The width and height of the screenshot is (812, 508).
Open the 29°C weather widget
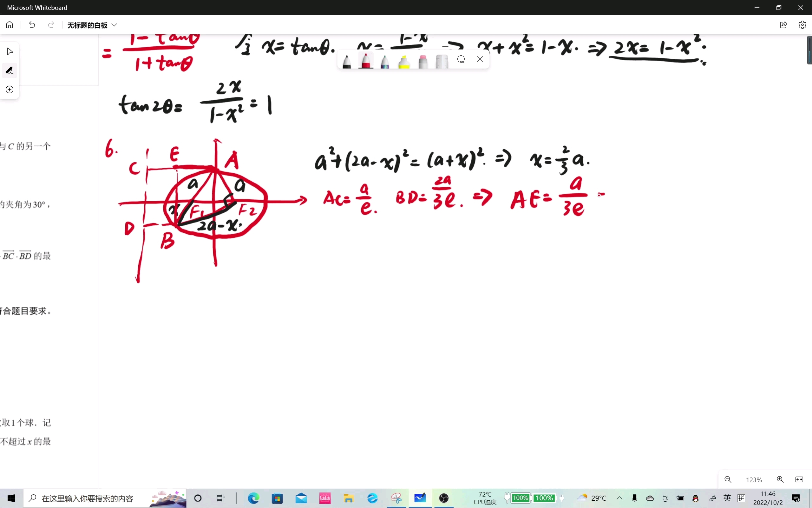pyautogui.click(x=592, y=498)
